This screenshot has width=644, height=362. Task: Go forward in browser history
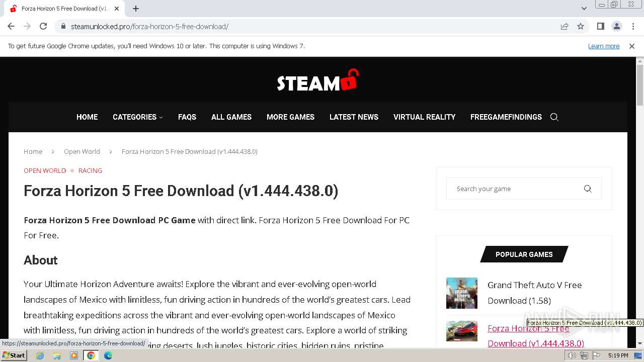[x=27, y=26]
